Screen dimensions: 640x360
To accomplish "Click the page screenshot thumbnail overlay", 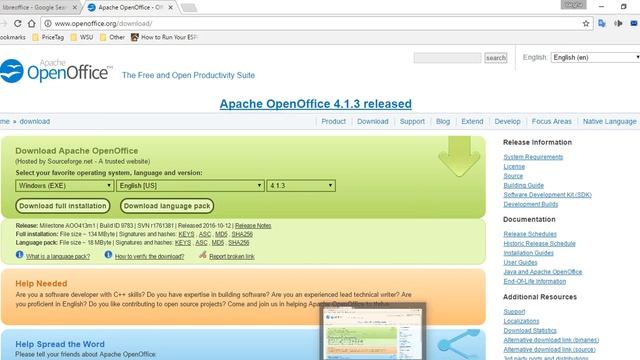I will pyautogui.click(x=372, y=332).
